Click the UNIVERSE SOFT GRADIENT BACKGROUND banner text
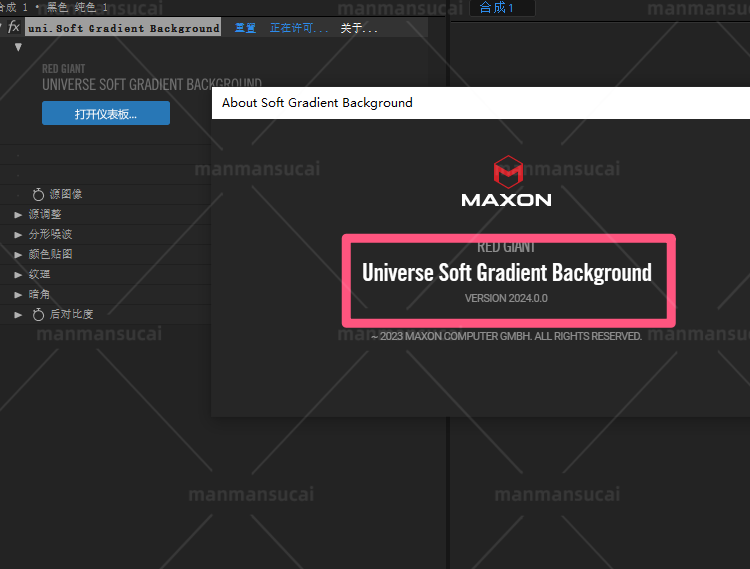Viewport: 750px width, 569px height. tap(152, 85)
